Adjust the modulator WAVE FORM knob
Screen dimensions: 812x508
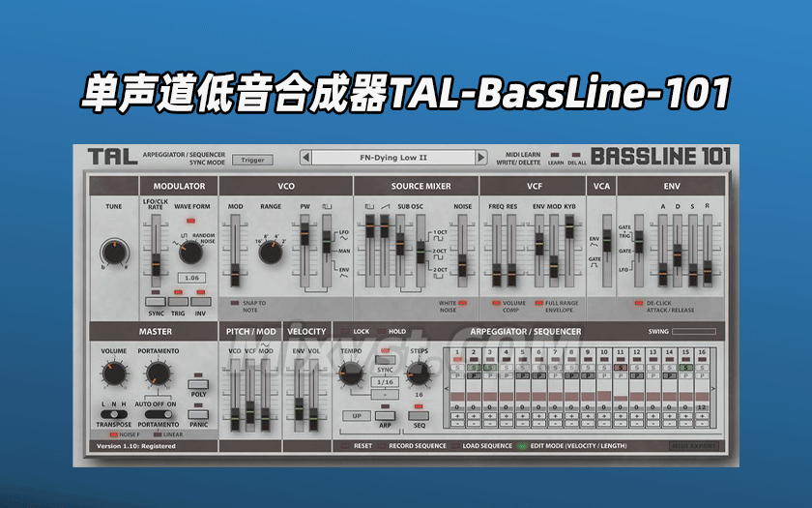pos(190,253)
